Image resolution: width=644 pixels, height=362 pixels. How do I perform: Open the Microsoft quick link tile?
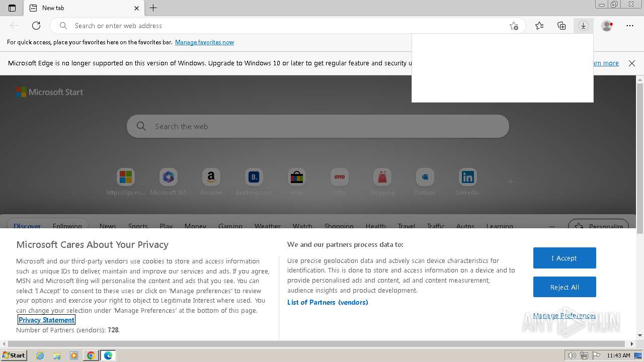point(126,177)
